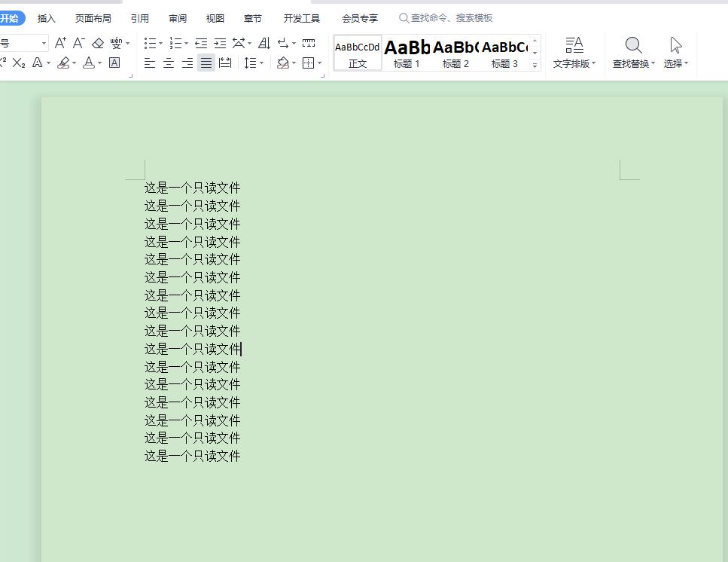
Task: Open the paragraph marks dropdown arrow
Action: (x=294, y=44)
